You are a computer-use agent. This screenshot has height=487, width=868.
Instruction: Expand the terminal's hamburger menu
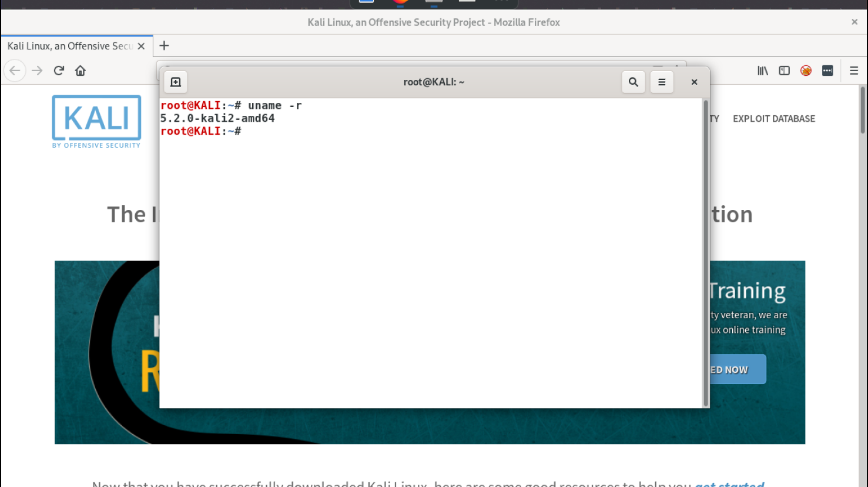662,82
